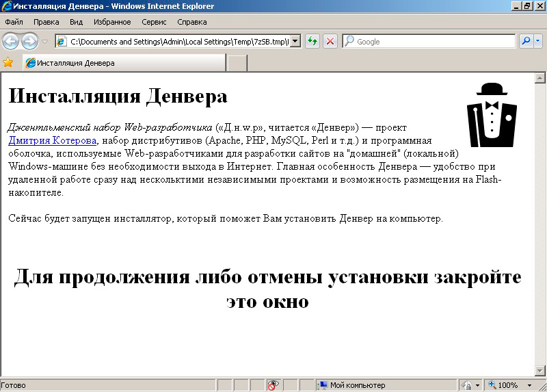Run search with the magnifier button
Image resolution: width=547 pixels, height=392 pixels.
pos(526,41)
